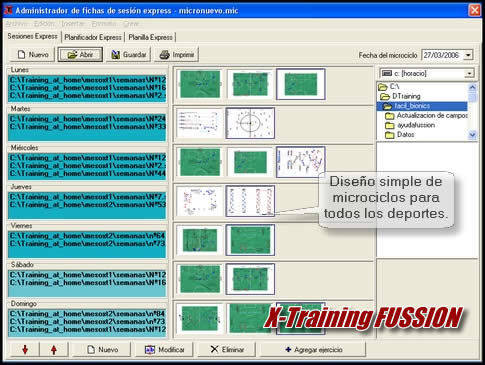Select Martes circular field diagram thumbnail

coord(250,123)
